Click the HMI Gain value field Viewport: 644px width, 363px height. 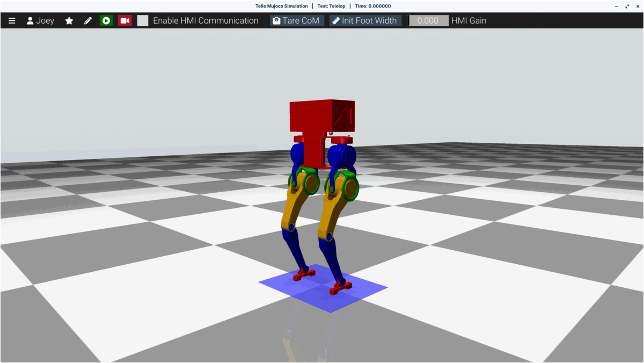[x=428, y=21]
